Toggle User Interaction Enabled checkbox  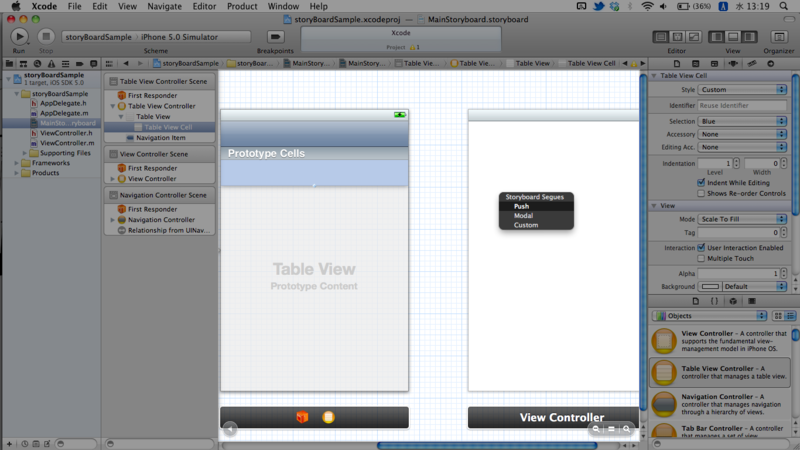701,247
